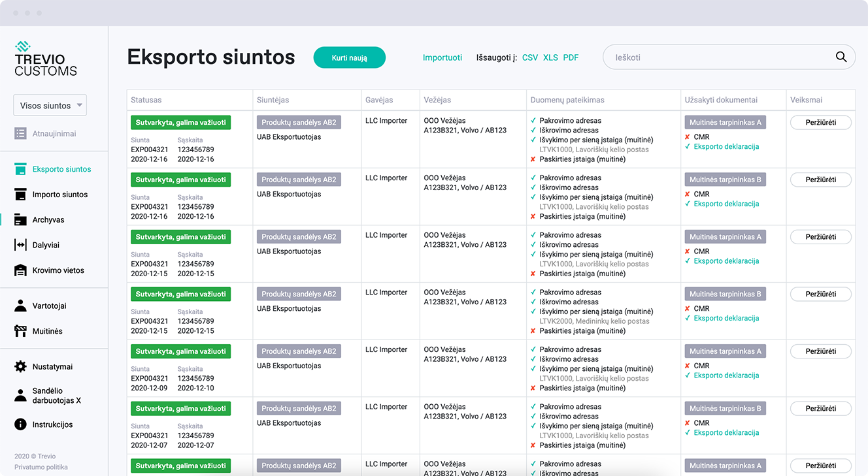Click the Importuoti link

pyautogui.click(x=442, y=57)
